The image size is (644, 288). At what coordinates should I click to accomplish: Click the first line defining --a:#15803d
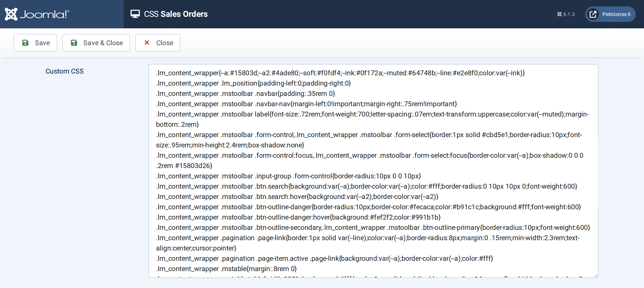click(341, 73)
